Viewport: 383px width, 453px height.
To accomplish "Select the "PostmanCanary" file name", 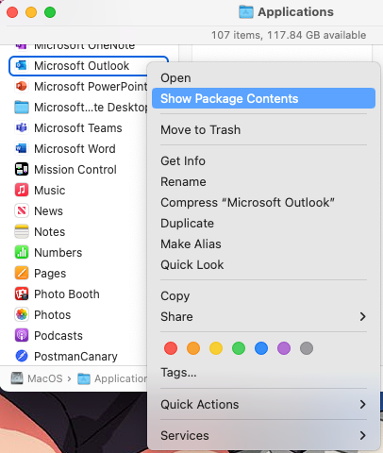I will (76, 357).
